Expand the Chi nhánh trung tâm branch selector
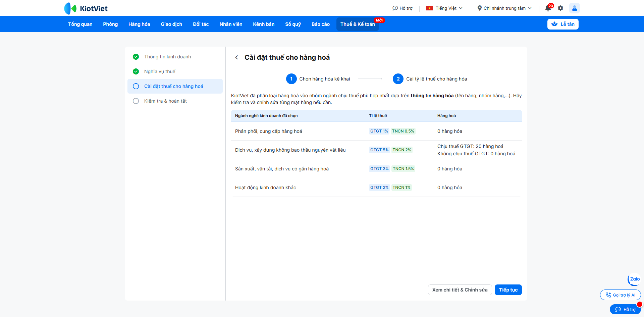Viewport: 644px width, 317px height. pyautogui.click(x=504, y=8)
